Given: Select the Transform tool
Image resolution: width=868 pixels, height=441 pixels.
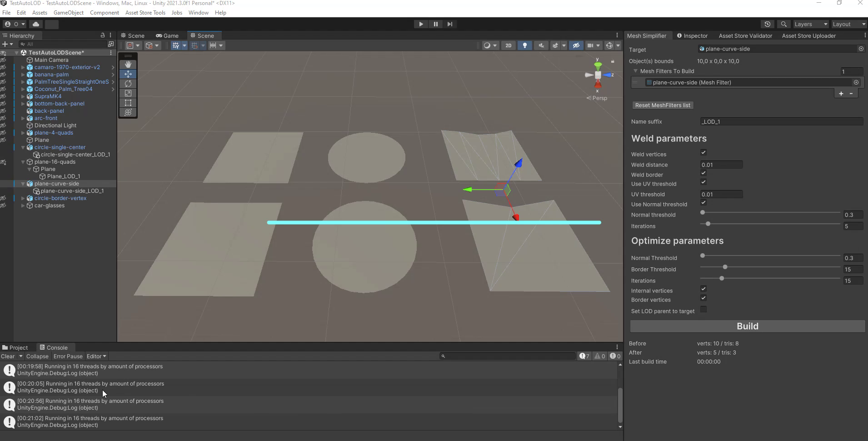Looking at the screenshot, I should 128,112.
